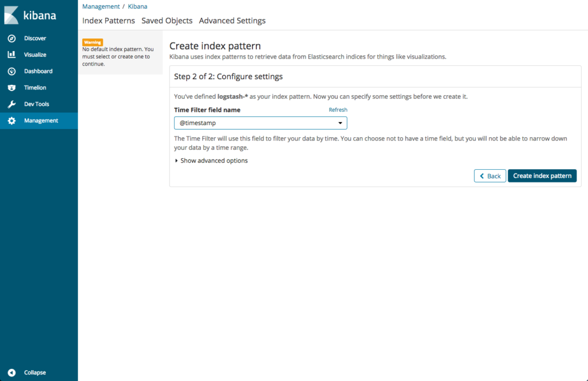
Task: Click the Management breadcrumb link
Action: (x=101, y=6)
